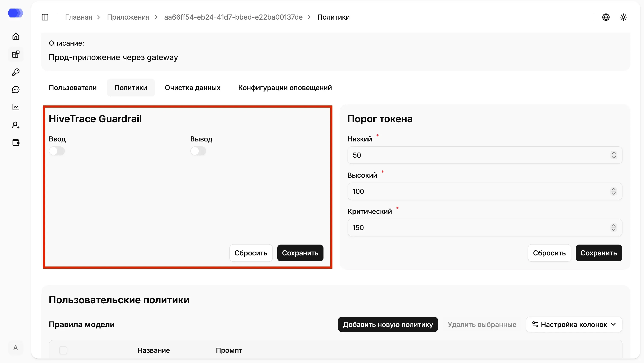644x363 pixels.
Task: Open the user avatar 'A'
Action: (x=16, y=348)
